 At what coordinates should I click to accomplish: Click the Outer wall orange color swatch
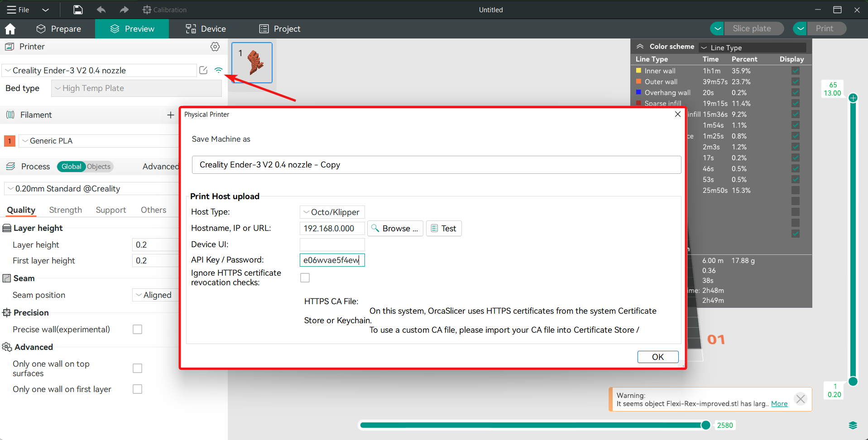coord(638,81)
